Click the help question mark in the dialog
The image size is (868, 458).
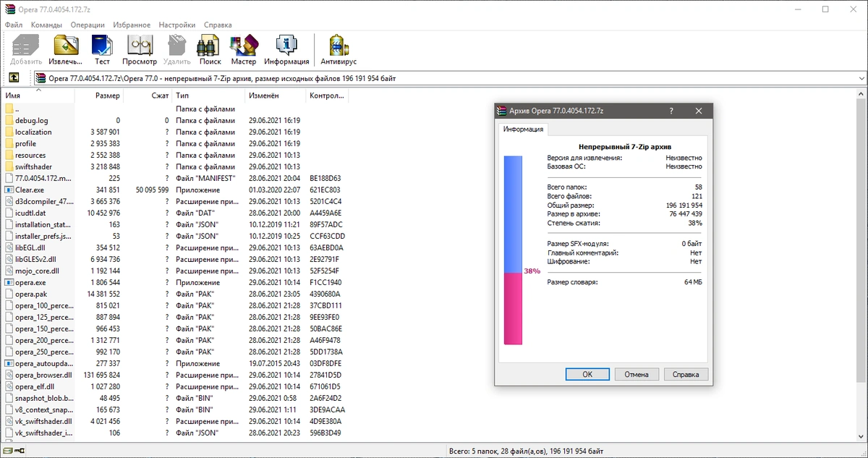[671, 111]
